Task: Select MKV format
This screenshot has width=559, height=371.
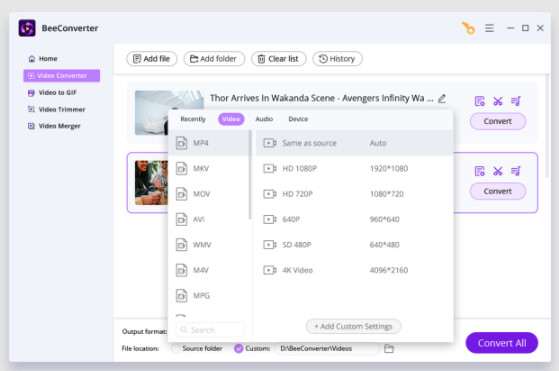Action: [209, 168]
